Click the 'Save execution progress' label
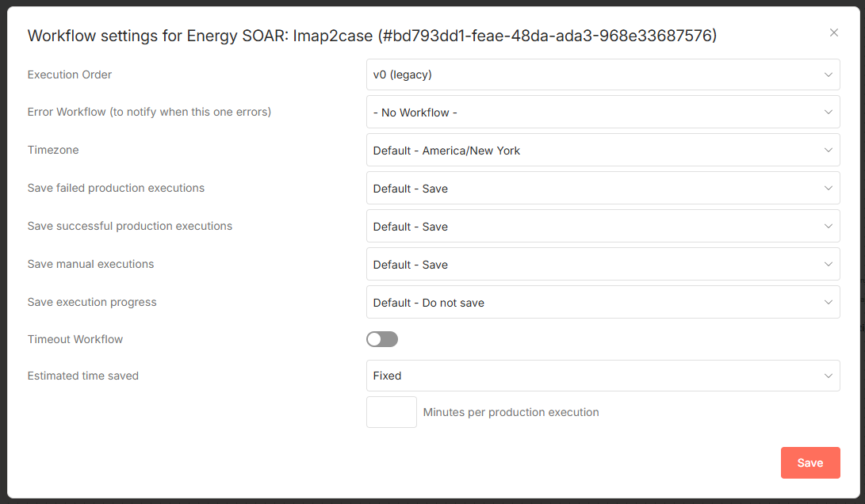865x504 pixels. (x=92, y=302)
